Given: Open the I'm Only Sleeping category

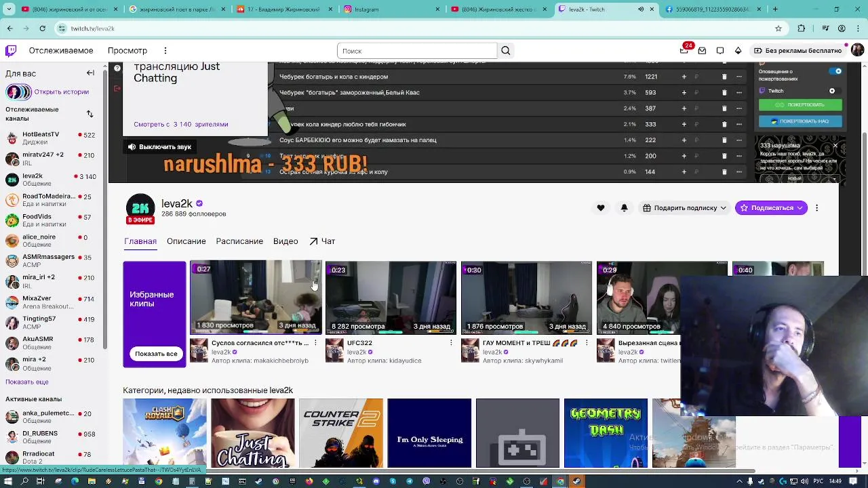Looking at the screenshot, I should (x=429, y=433).
